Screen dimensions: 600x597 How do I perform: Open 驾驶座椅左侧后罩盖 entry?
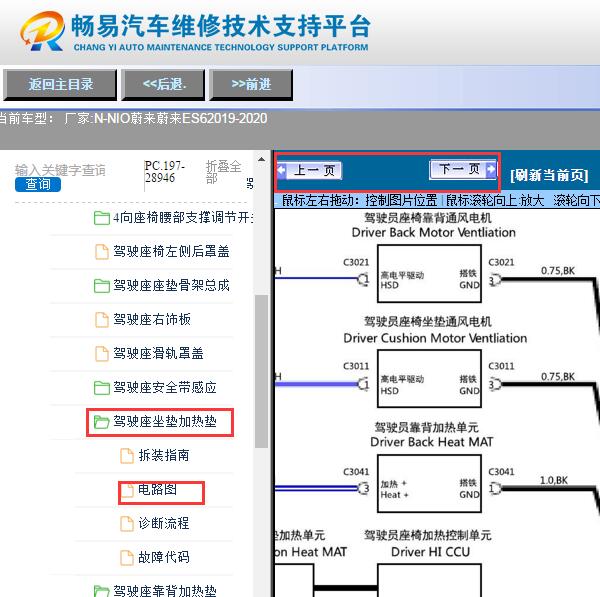tap(171, 251)
